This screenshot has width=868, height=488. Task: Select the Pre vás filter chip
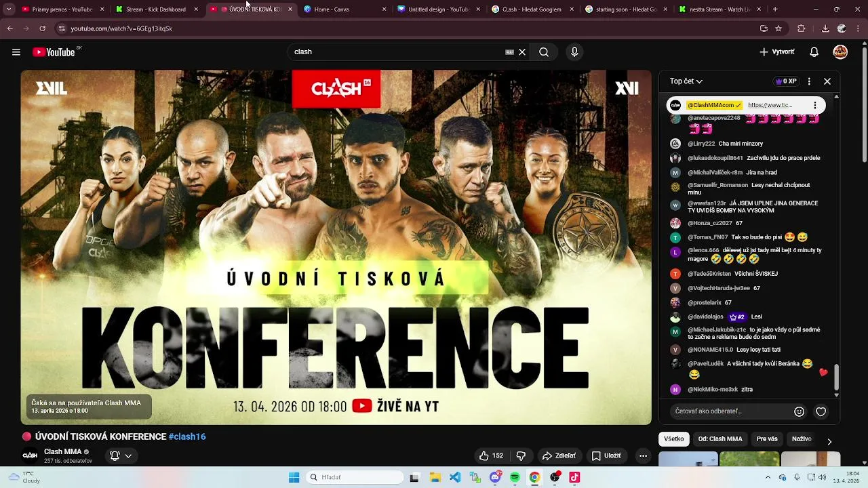point(767,439)
